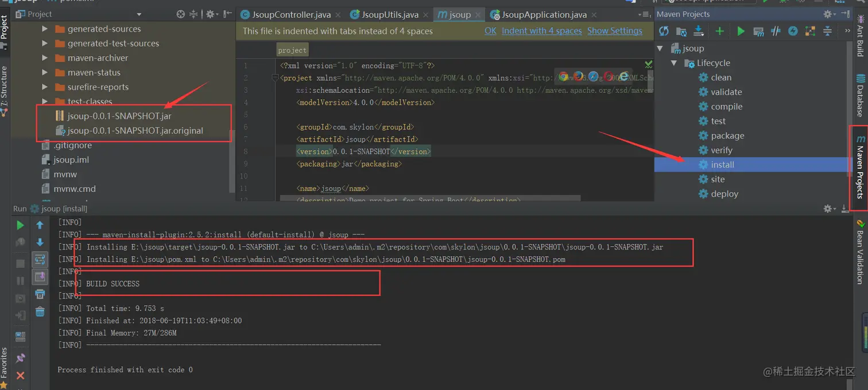Download sources and documentation icon
The image size is (868, 390).
click(699, 31)
